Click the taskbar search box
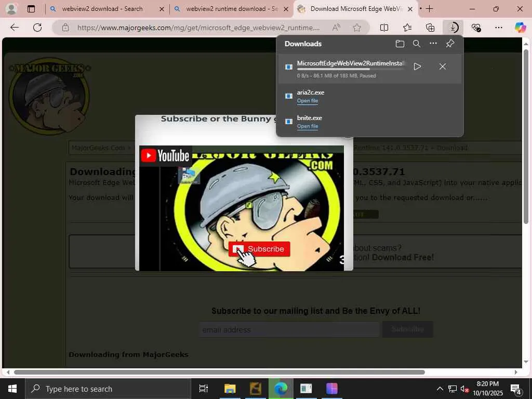The image size is (532, 399). pyautogui.click(x=108, y=389)
